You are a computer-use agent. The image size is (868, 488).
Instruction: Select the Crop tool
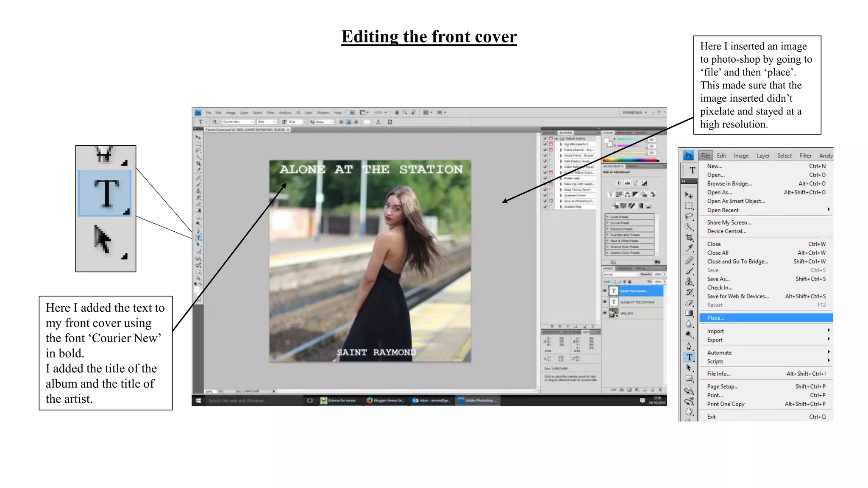click(689, 238)
